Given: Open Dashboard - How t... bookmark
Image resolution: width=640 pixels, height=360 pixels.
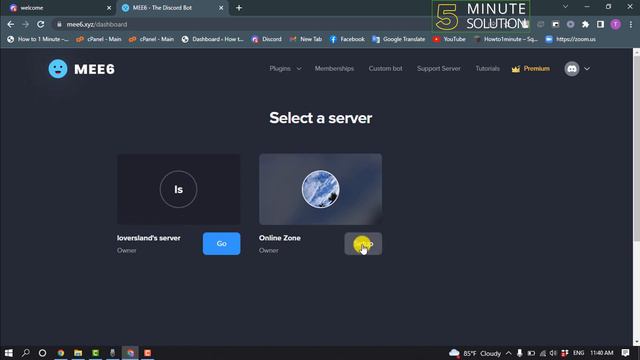Looking at the screenshot, I should 213,39.
